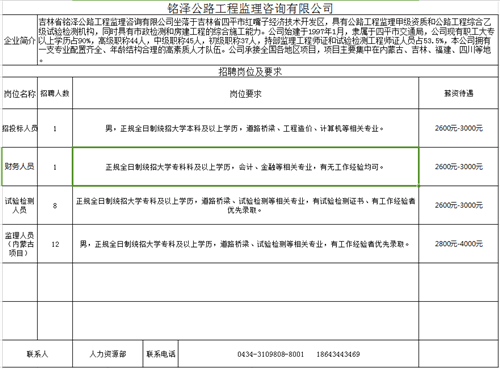500x369 pixels.
Task: Select the company introduction paragraph cell
Action: tap(268, 40)
